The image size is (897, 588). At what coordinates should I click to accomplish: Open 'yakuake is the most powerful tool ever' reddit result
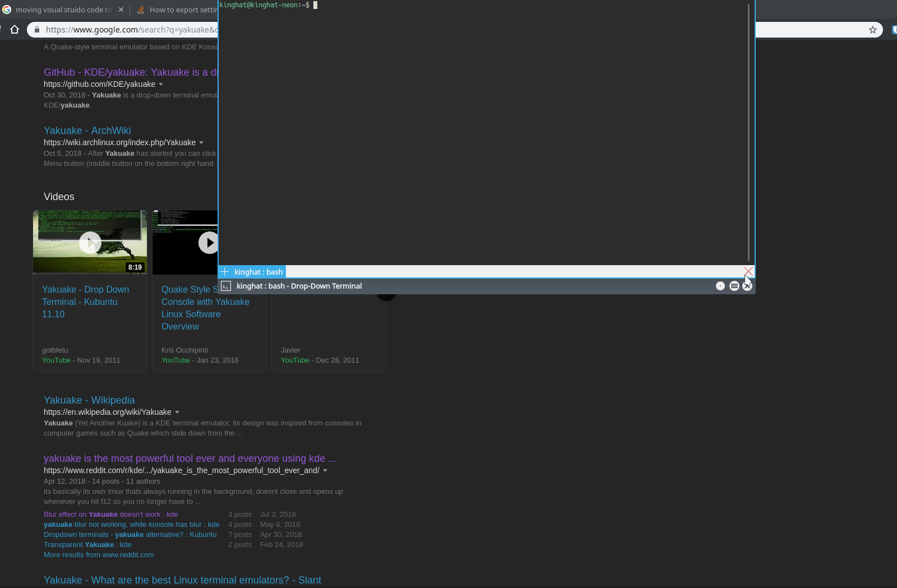tap(190, 459)
